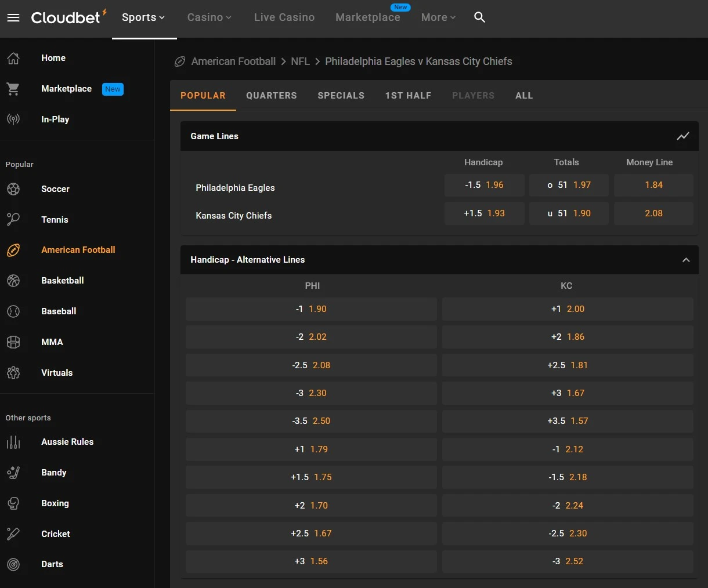Pick KC +2 at 1.86
Viewport: 708px width, 588px height.
pos(568,337)
